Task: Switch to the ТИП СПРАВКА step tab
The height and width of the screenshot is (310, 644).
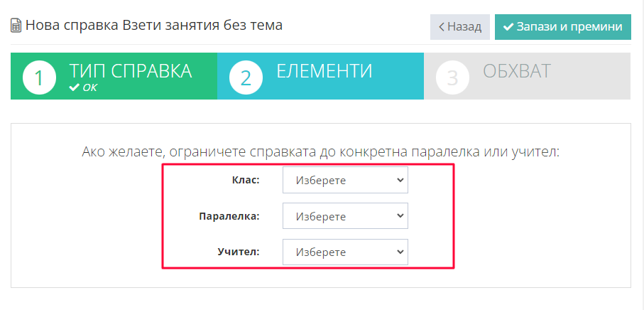Action: click(114, 76)
